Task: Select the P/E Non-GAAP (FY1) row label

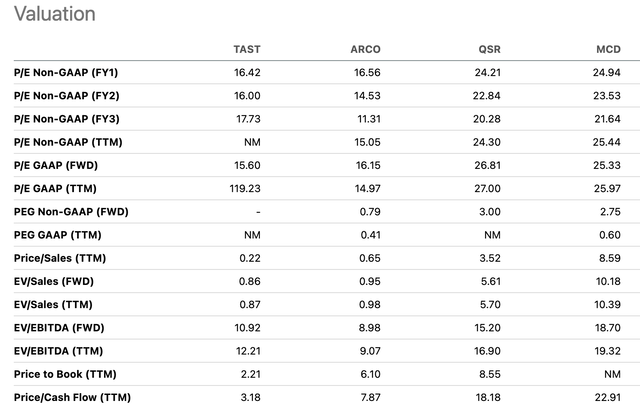Action: click(66, 72)
